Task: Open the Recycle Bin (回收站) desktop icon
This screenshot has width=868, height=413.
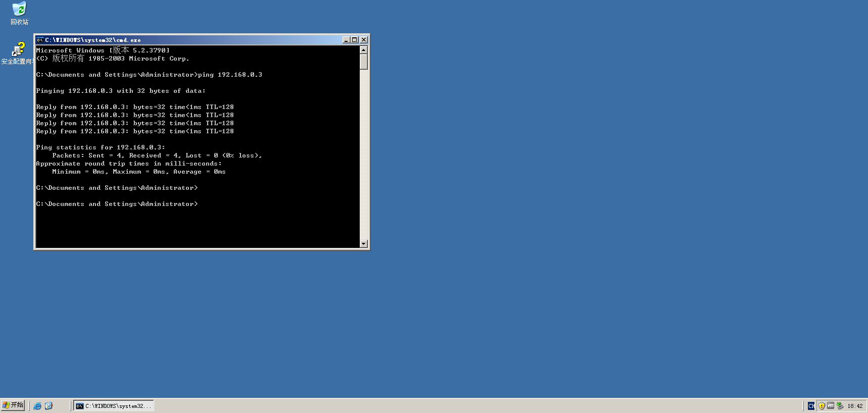Action: pyautogui.click(x=19, y=9)
